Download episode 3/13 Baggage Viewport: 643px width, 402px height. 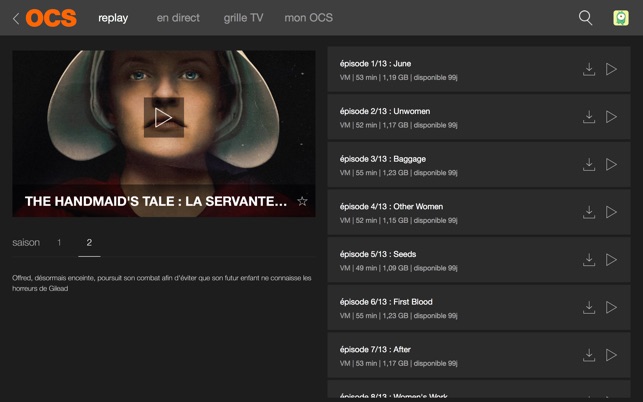point(589,164)
